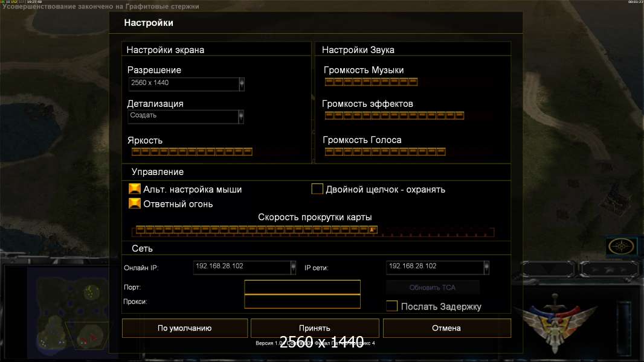This screenshot has width=644, height=362.
Task: Select the 2560 x 1440 resolution value
Action: point(150,83)
